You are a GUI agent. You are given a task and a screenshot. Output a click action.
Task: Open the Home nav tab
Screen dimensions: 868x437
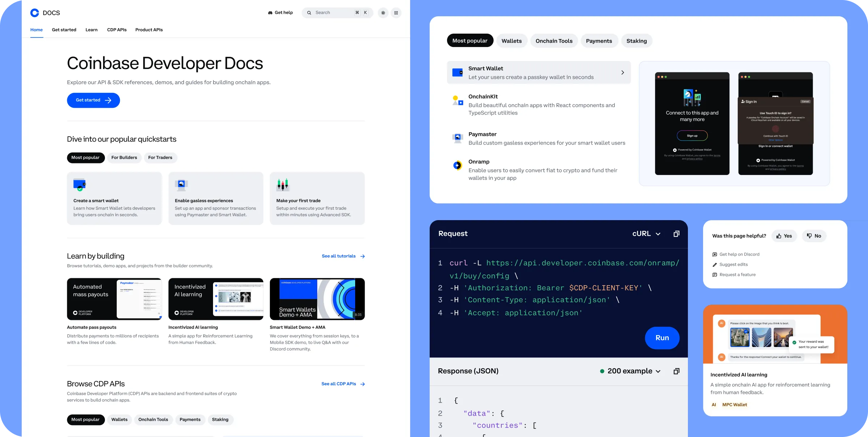[37, 30]
